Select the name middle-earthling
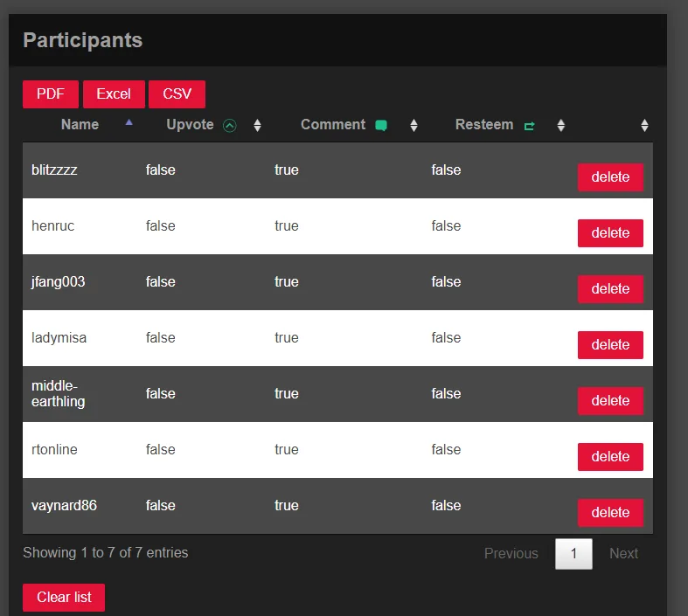 (59, 394)
